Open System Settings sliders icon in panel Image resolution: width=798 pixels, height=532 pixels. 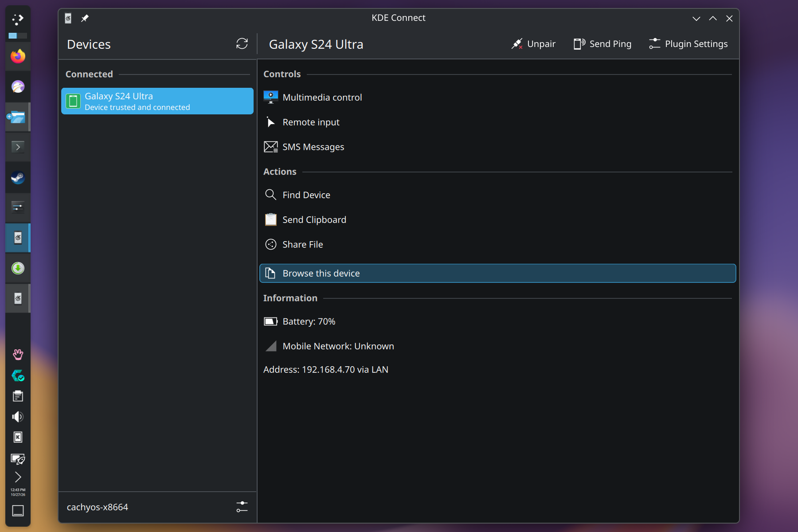coord(18,207)
